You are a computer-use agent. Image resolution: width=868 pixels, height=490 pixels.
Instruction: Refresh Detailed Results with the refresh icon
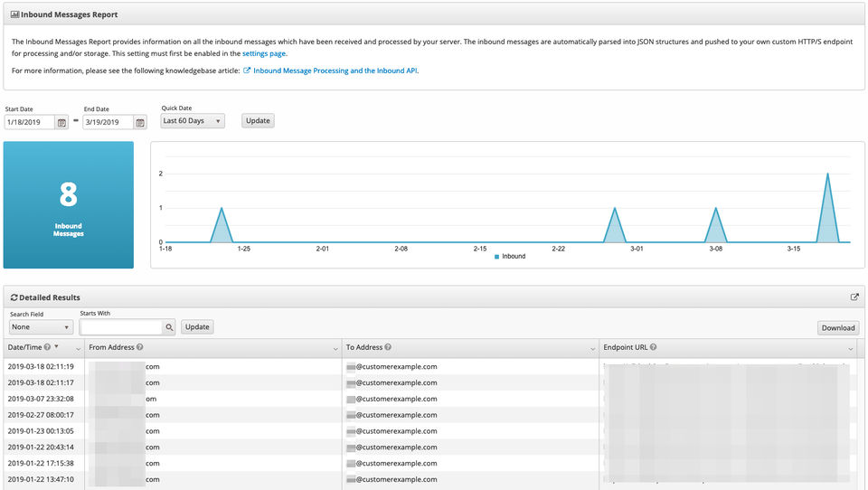pyautogui.click(x=14, y=297)
